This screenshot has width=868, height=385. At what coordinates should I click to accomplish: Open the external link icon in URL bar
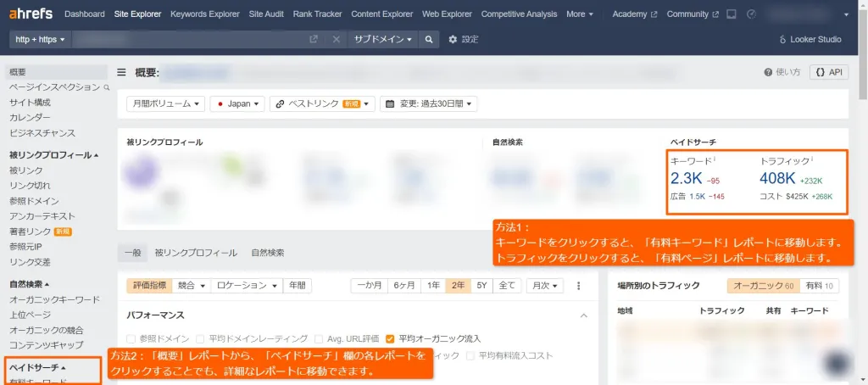point(314,39)
